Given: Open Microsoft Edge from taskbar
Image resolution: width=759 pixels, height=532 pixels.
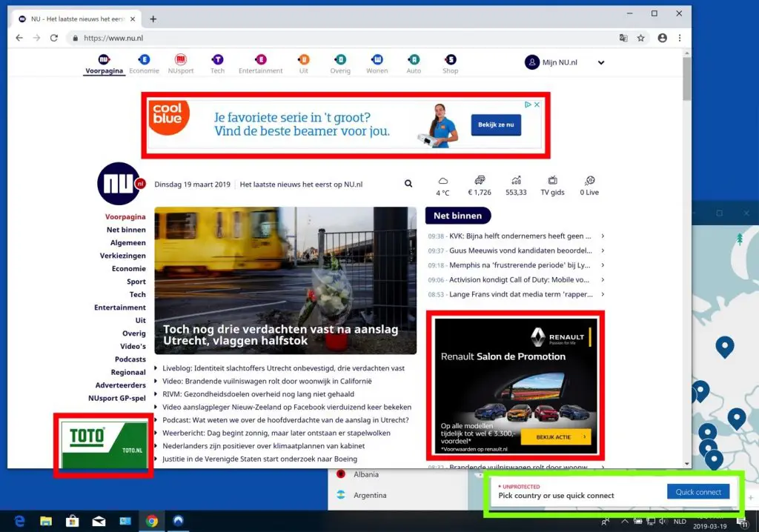Looking at the screenshot, I should 19,521.
